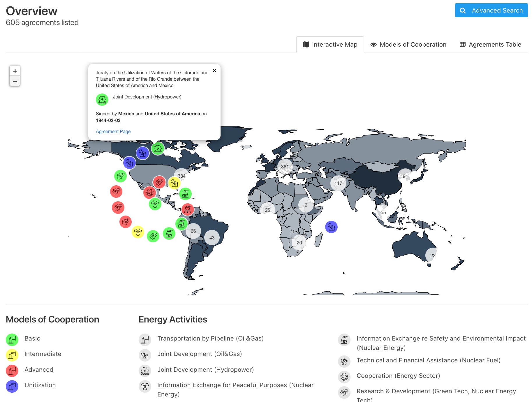
Task: Click the Advanced Search button
Action: click(491, 10)
